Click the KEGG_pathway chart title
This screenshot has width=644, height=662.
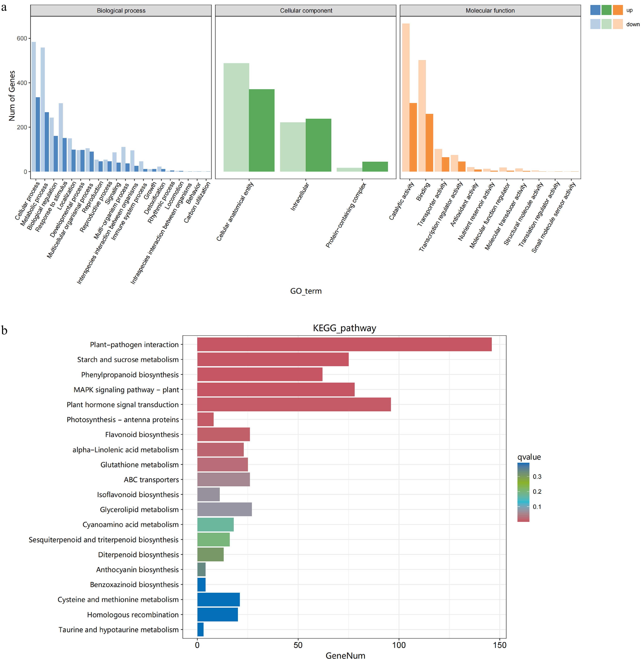click(344, 328)
